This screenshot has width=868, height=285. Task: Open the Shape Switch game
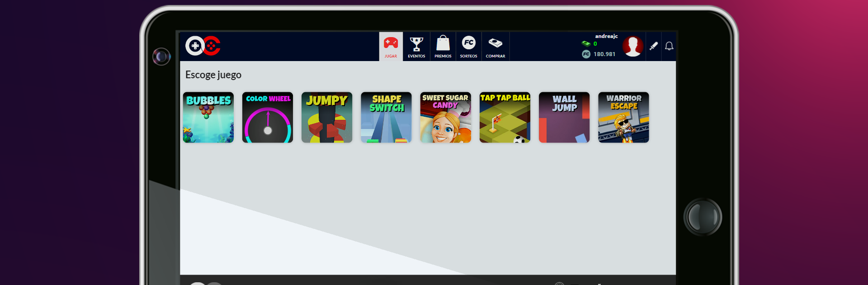click(x=386, y=118)
